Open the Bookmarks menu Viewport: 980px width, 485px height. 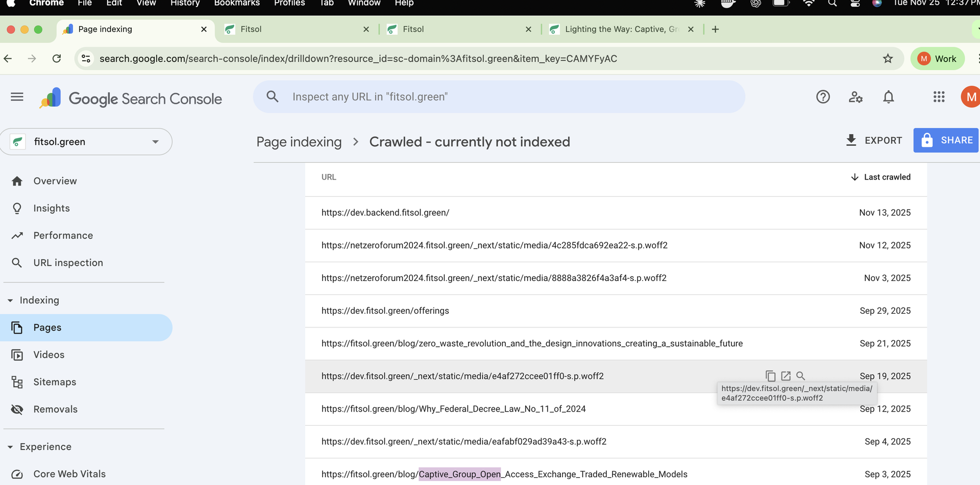pyautogui.click(x=237, y=3)
